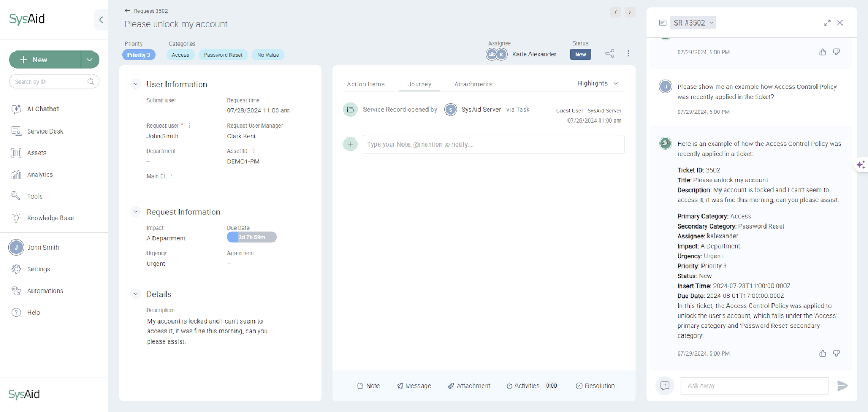Open the dropdown arrow beside New button
868x412 pixels.
tap(90, 60)
